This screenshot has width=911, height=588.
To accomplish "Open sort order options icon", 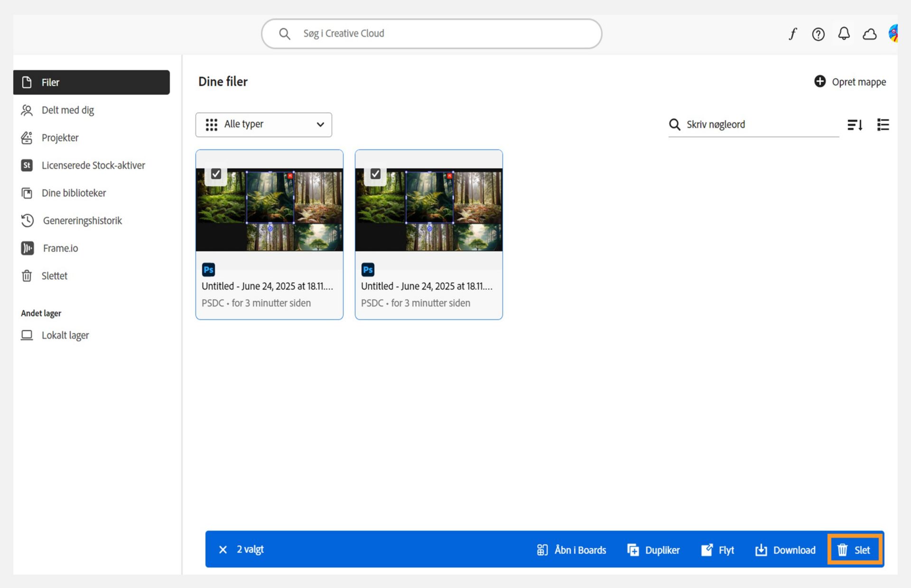I will [x=855, y=125].
